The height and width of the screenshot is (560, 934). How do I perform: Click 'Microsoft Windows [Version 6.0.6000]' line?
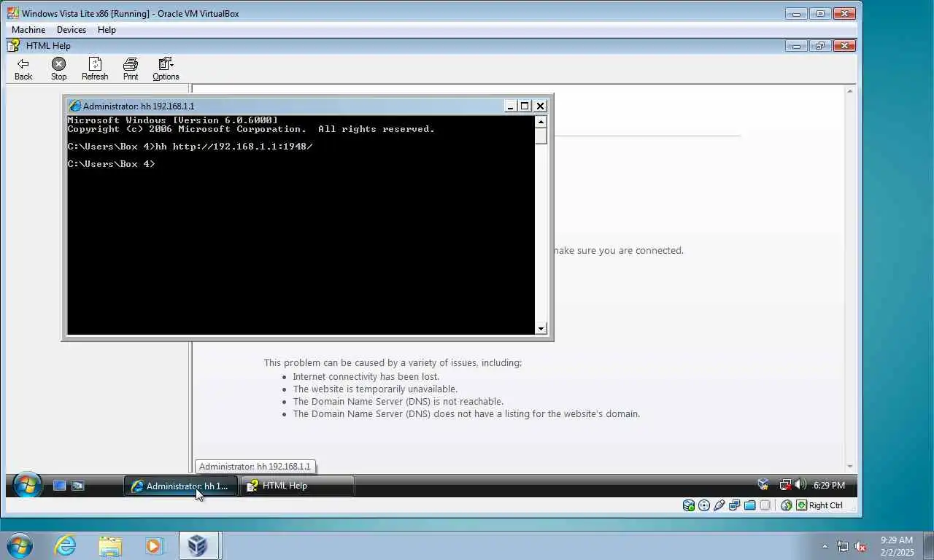(x=172, y=120)
